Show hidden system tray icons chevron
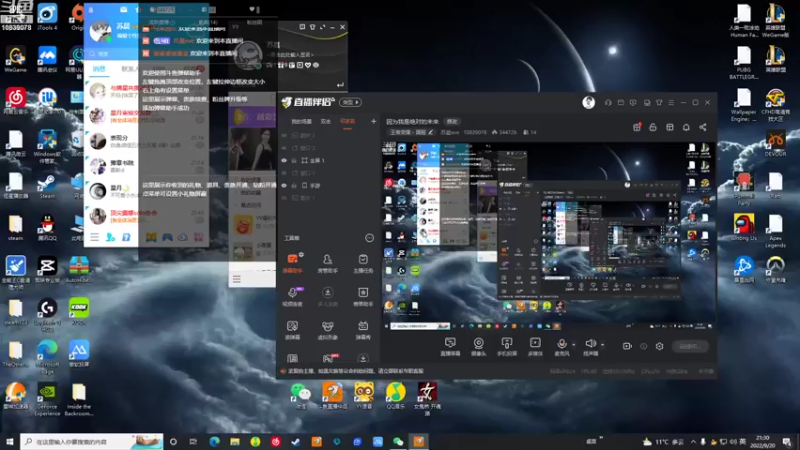The height and width of the screenshot is (450, 800). click(x=693, y=441)
